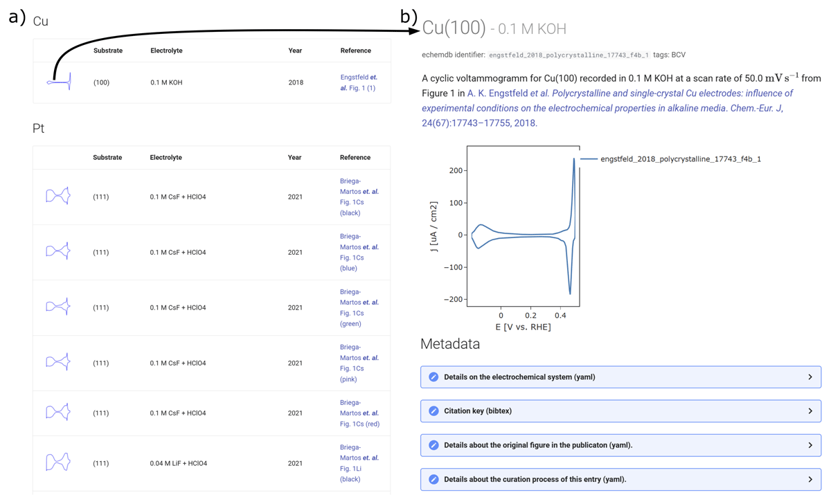This screenshot has width=831, height=504.
Task: Click the Briega-Martos Fig. 1Cs (red) link
Action: [x=359, y=413]
